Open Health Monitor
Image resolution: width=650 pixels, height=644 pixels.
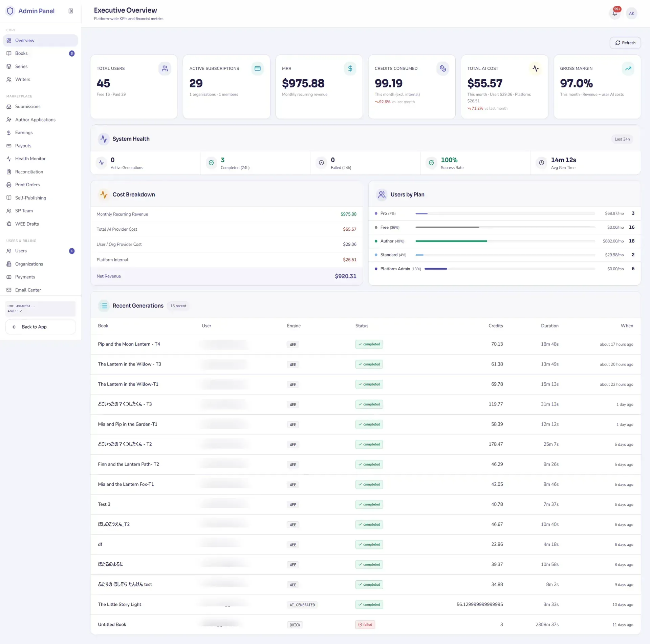click(x=40, y=159)
